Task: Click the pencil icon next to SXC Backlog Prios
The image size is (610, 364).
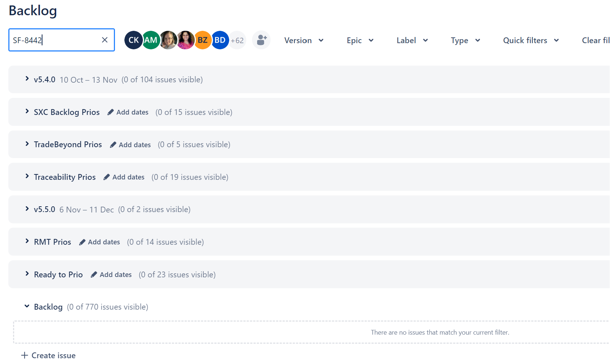Action: click(x=110, y=112)
